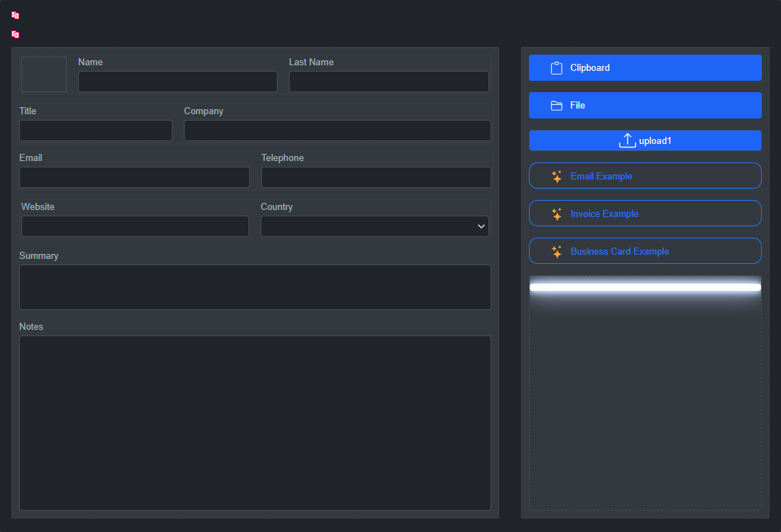
Task: Click the 'Country' field label
Action: (x=277, y=207)
